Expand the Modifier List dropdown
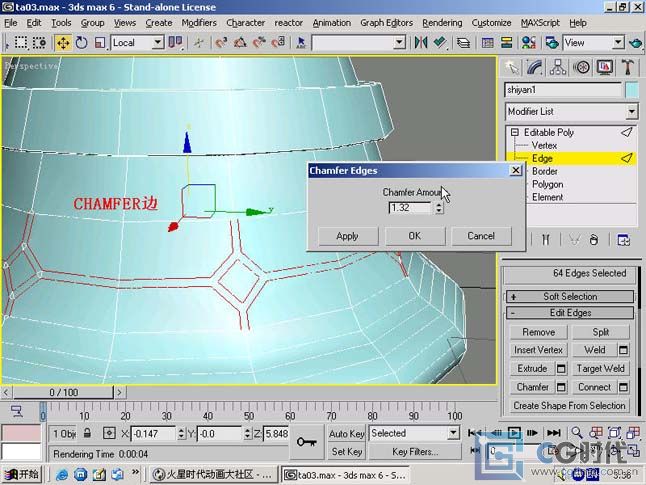This screenshot has width=646, height=485. (x=632, y=111)
